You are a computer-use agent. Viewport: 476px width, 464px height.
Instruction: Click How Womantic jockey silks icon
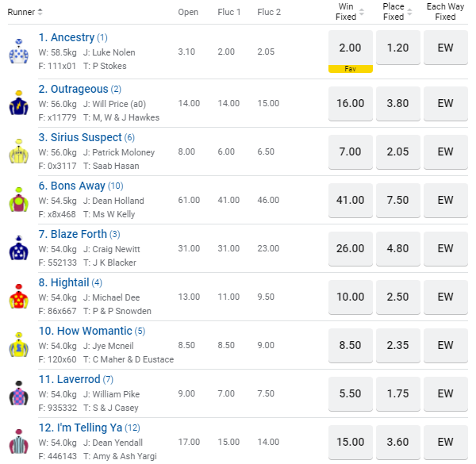(x=19, y=346)
